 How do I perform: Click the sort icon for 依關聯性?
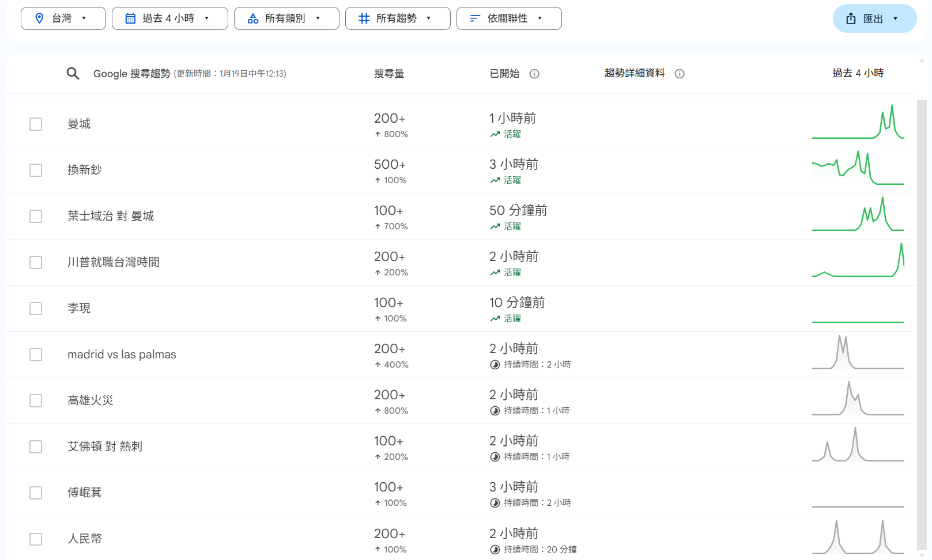click(x=475, y=18)
